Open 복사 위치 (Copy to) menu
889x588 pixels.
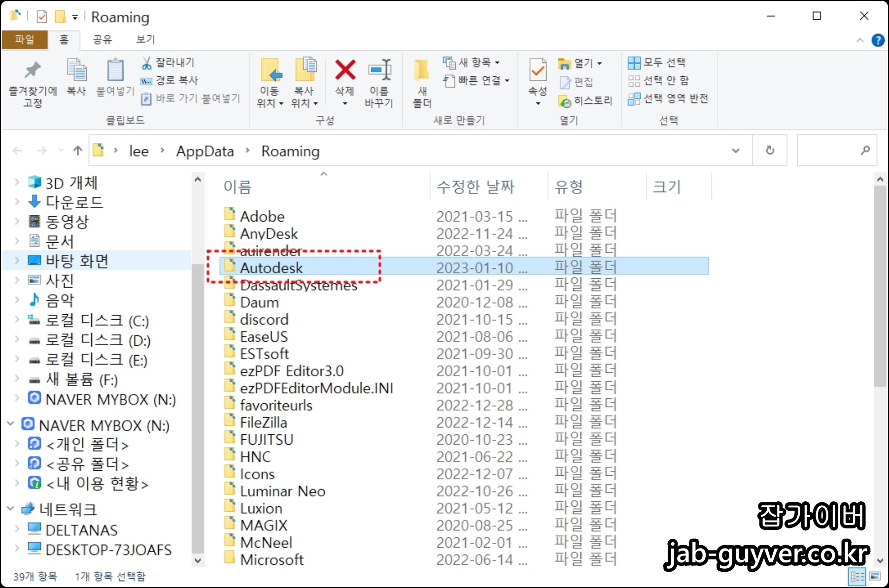305,83
